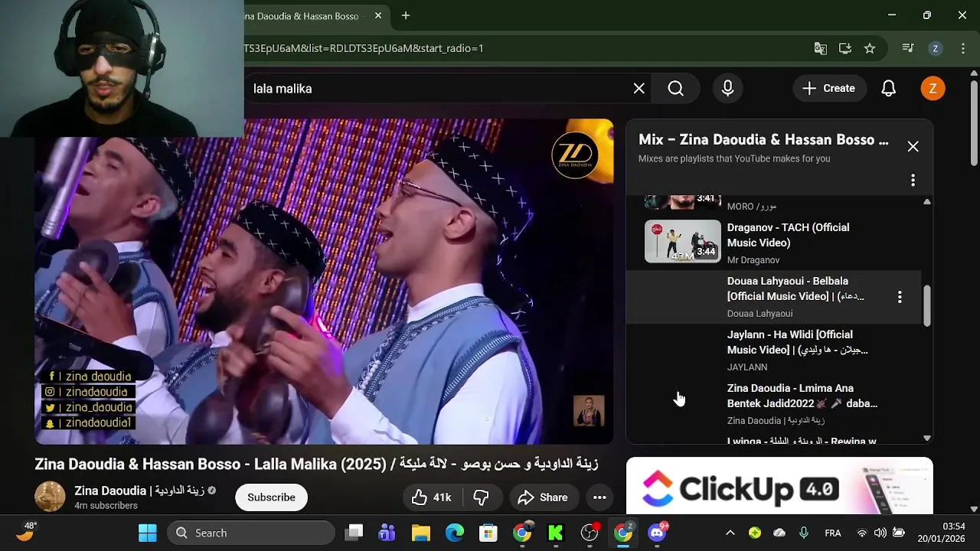The height and width of the screenshot is (551, 980).
Task: Open Draganov - TACH (Official Music Video) title
Action: pos(789,235)
